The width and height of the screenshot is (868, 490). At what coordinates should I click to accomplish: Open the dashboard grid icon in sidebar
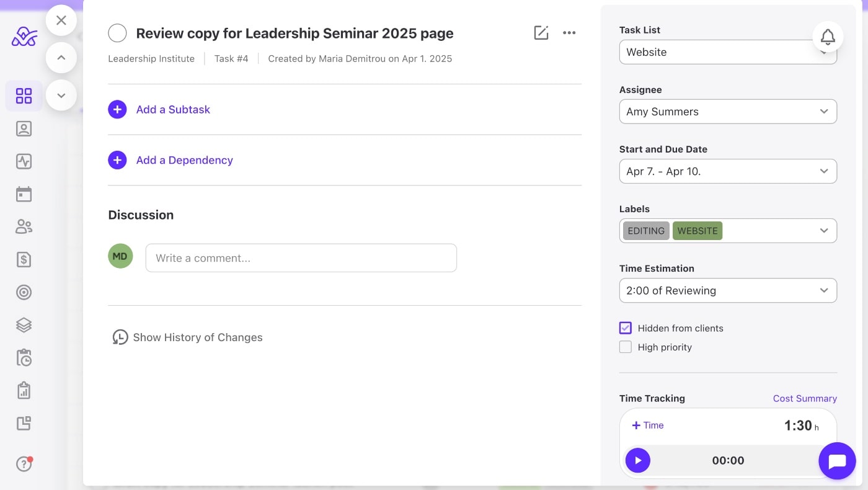24,96
